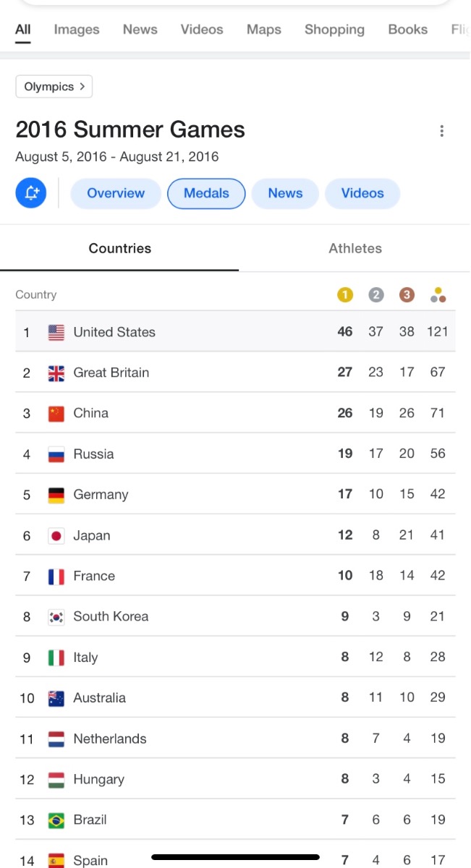Screen dimensions: 471x868
Task: Click the gold medal column icon
Action: tap(345, 294)
